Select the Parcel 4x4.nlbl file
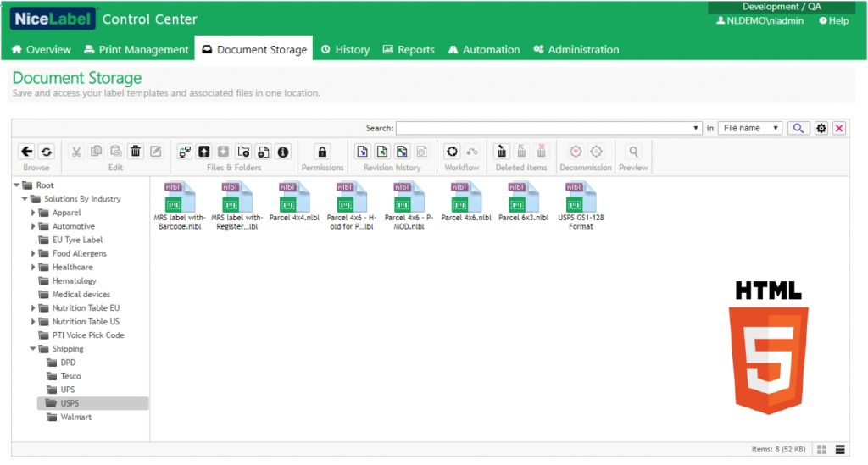868x465 pixels. 294,202
